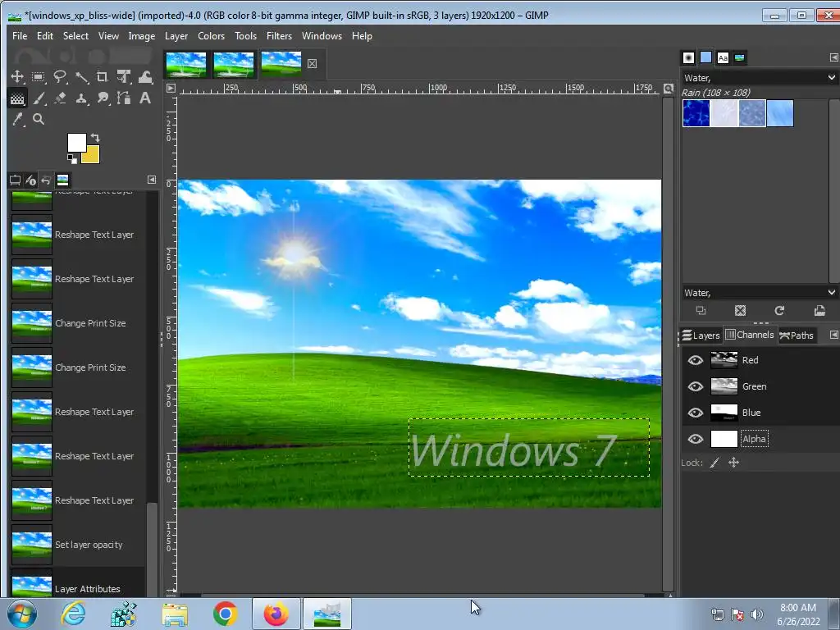Select the Text tool
The height and width of the screenshot is (630, 840).
click(145, 98)
